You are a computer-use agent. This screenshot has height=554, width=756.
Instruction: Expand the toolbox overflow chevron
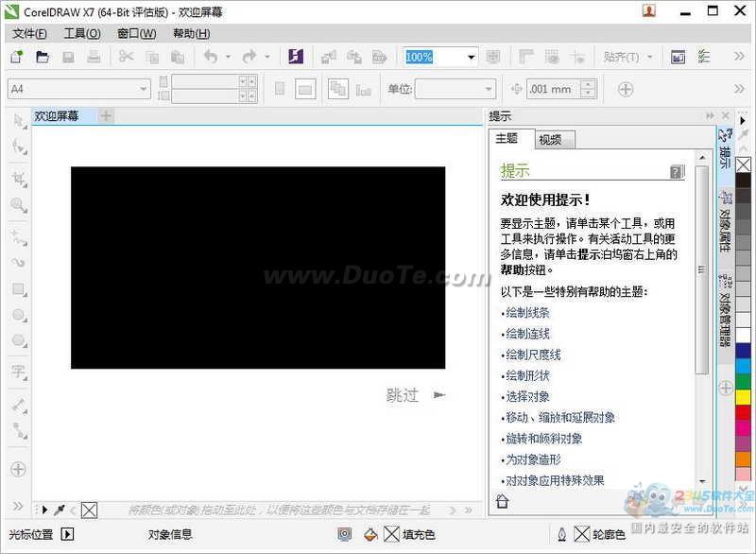coord(18,506)
